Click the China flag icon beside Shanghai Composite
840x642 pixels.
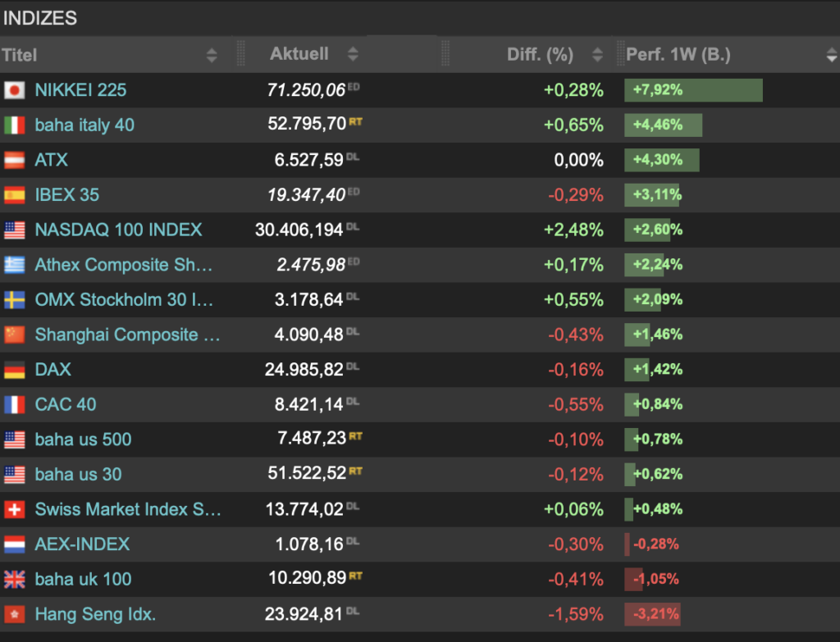tap(15, 335)
